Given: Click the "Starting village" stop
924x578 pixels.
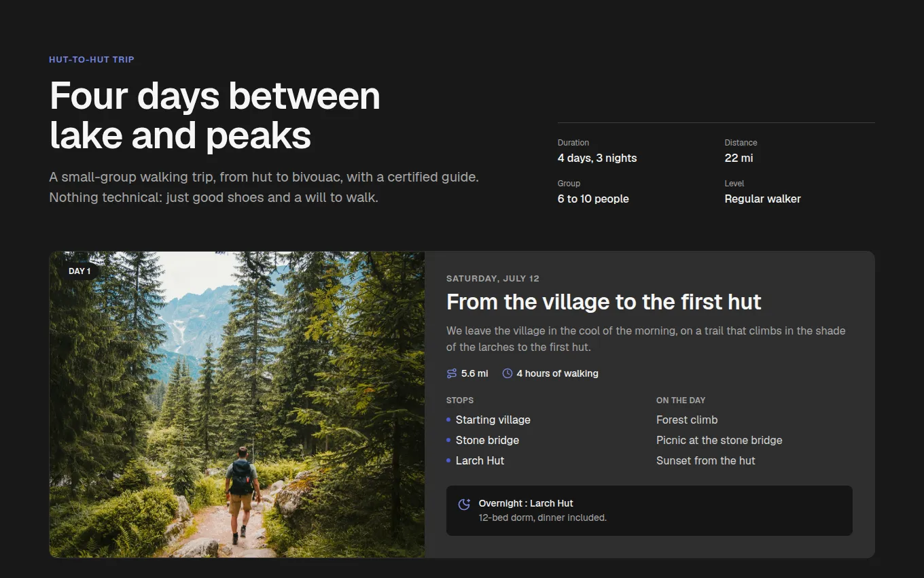Looking at the screenshot, I should (493, 420).
